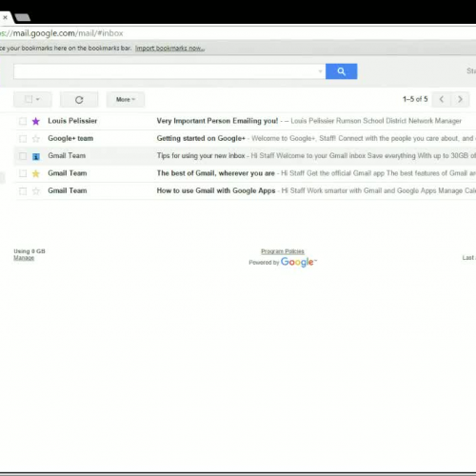Open The best of Gmail email

pos(216,173)
